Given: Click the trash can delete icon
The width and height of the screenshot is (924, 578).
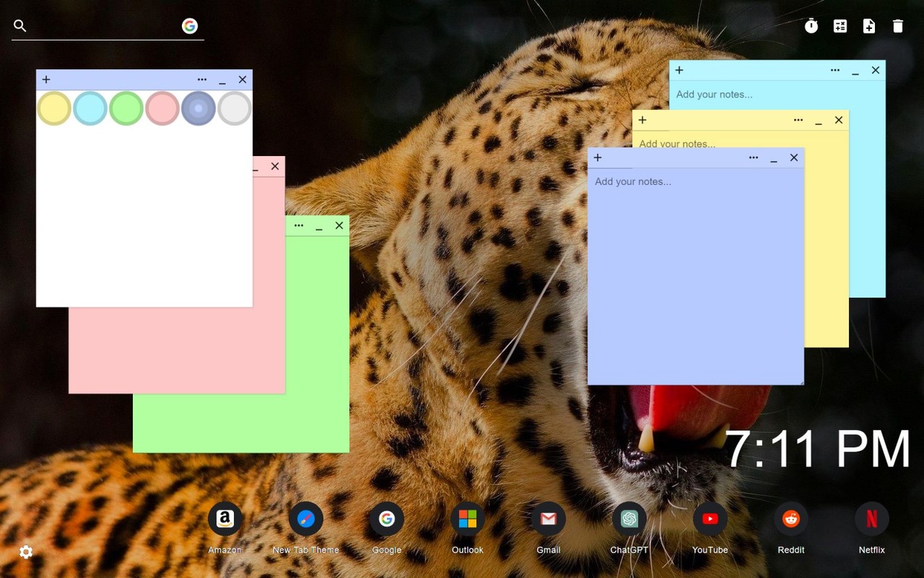Looking at the screenshot, I should click(898, 26).
